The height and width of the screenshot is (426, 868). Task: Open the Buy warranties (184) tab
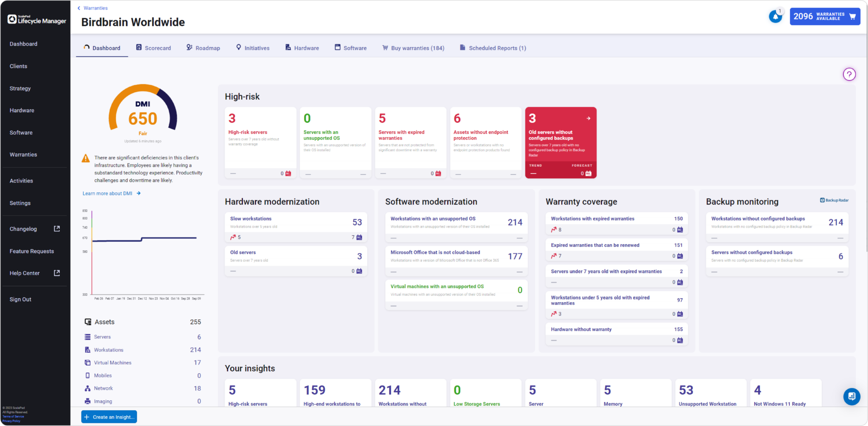click(413, 48)
